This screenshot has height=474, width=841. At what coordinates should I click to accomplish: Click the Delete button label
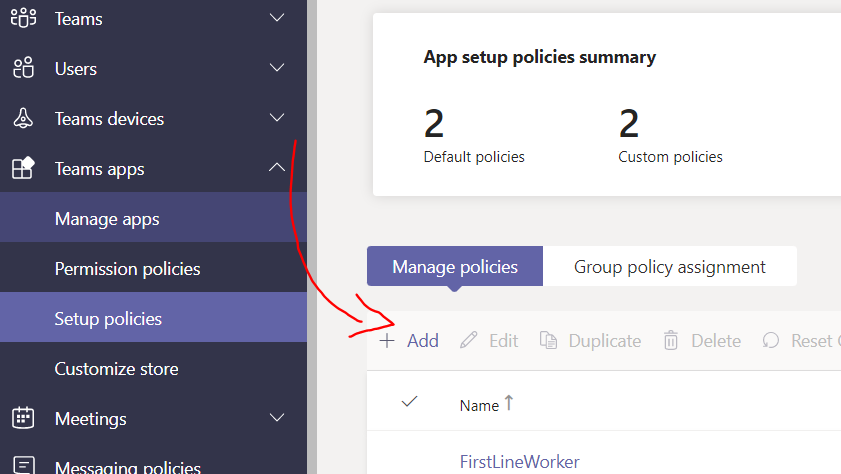click(x=716, y=340)
